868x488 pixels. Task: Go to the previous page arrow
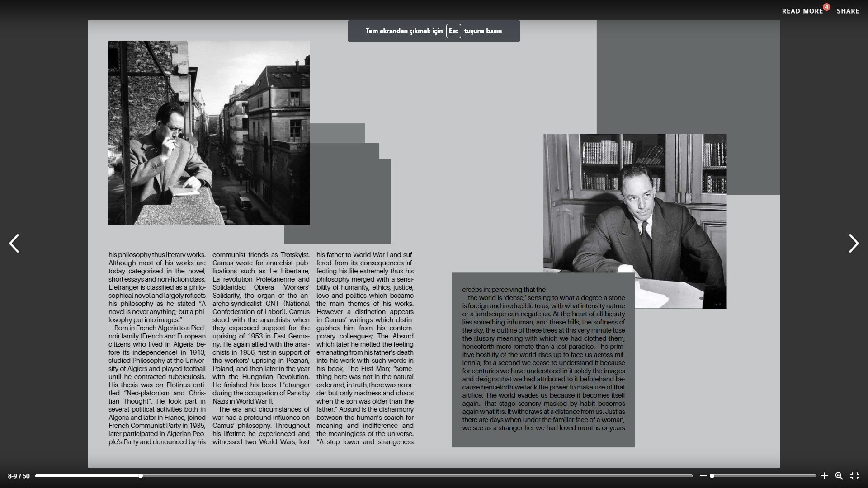[14, 244]
